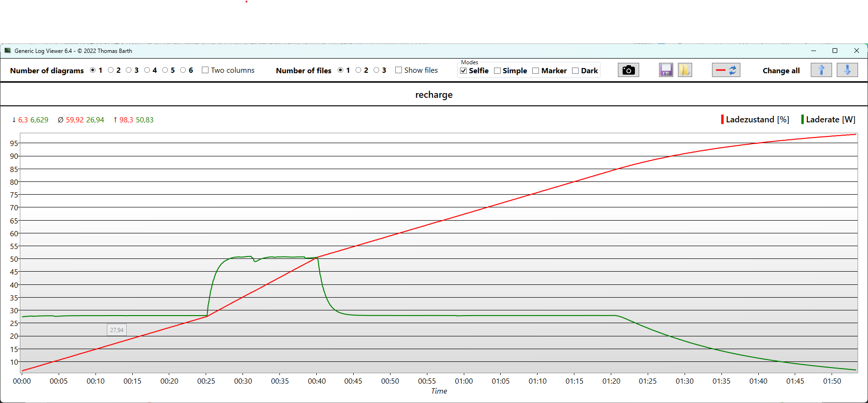Click the Laderate [W] legend entry

pyautogui.click(x=830, y=120)
